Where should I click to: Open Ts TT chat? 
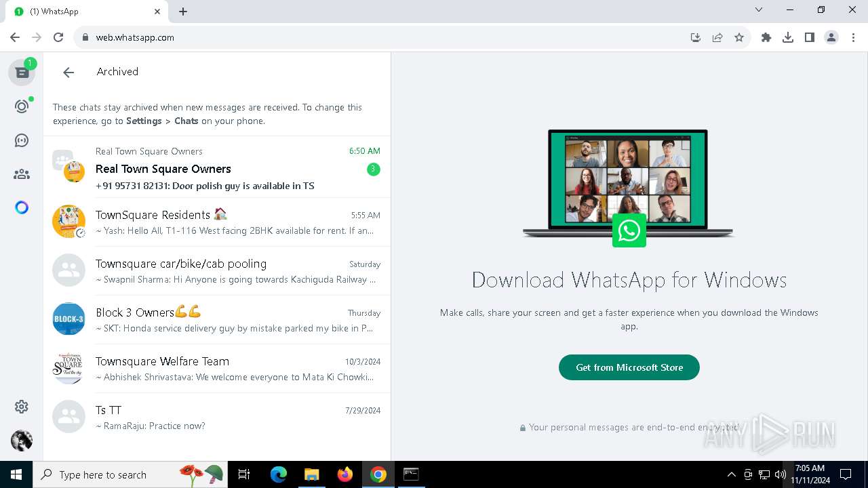click(x=217, y=418)
